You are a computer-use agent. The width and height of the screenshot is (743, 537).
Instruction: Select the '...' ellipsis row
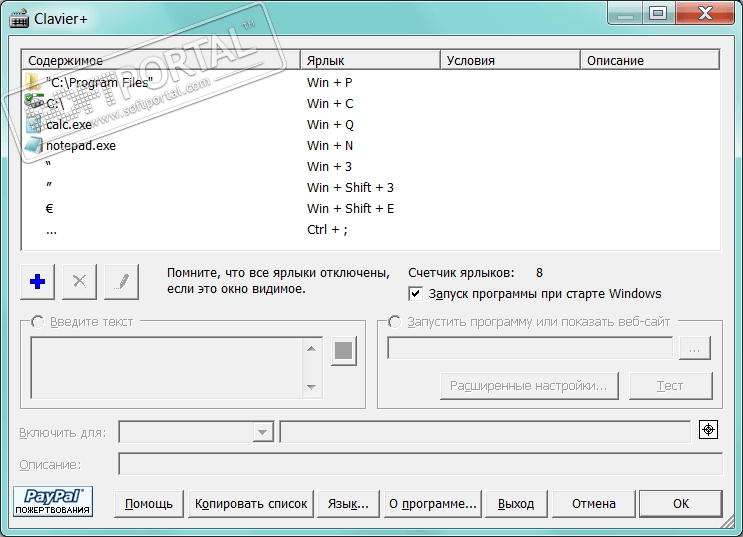pos(371,229)
